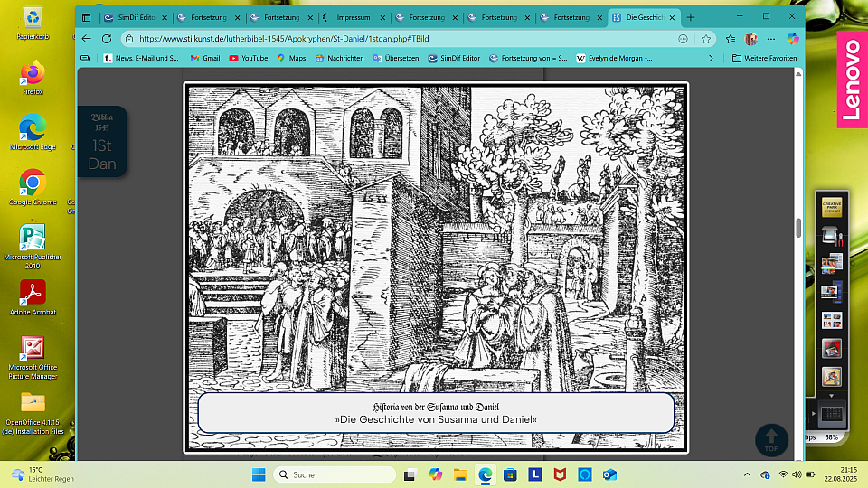
Task: Switch to the second Fortsetzung tab
Action: (281, 18)
